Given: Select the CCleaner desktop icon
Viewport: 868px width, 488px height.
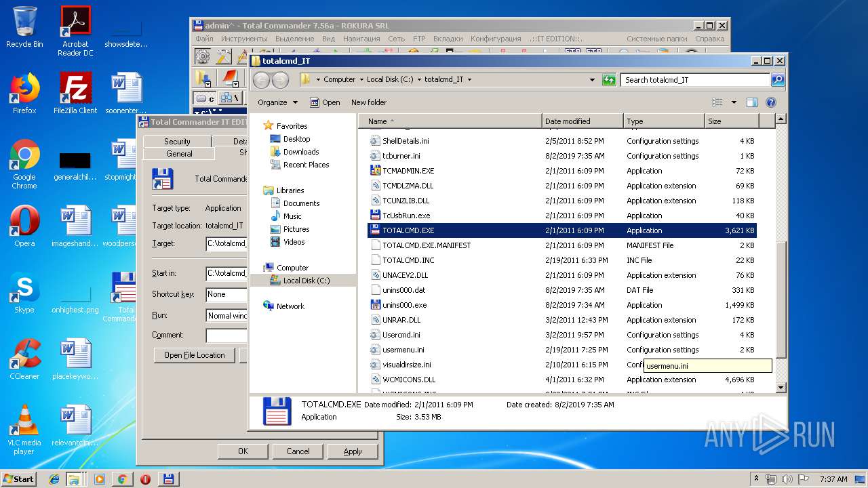Looking at the screenshot, I should (24, 359).
